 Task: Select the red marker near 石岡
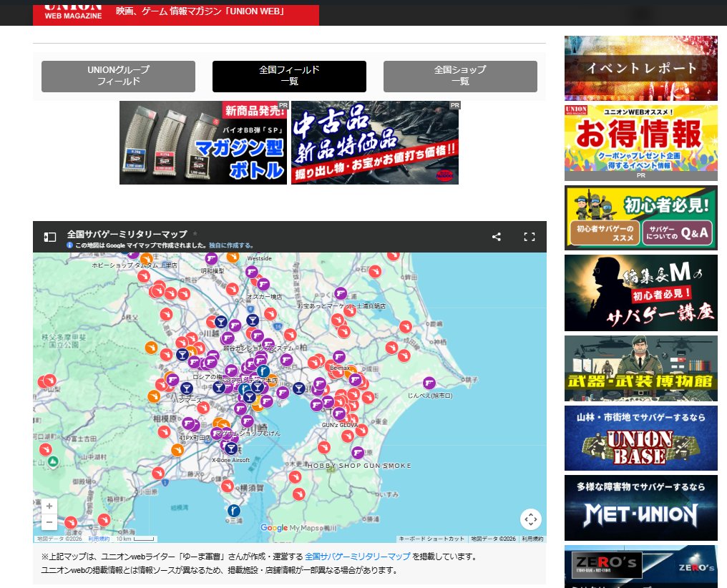coord(375,270)
